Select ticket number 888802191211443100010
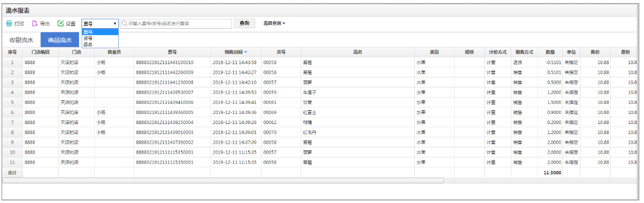The image size is (644, 203). (165, 63)
